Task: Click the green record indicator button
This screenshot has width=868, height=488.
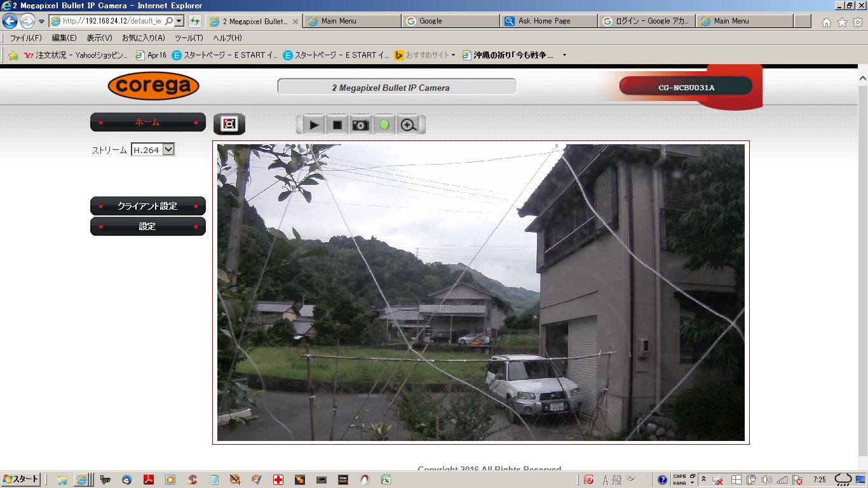Action: tap(384, 125)
